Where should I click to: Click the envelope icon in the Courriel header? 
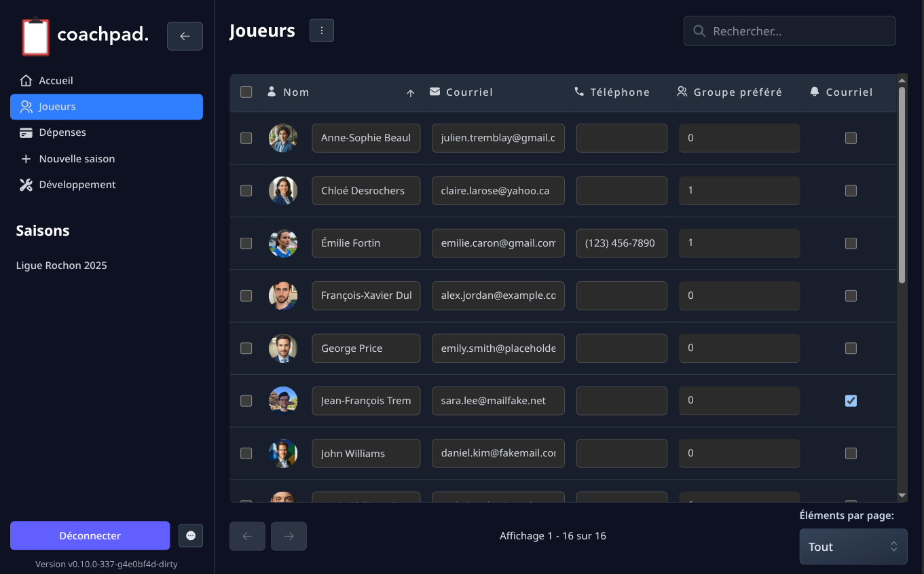click(433, 92)
